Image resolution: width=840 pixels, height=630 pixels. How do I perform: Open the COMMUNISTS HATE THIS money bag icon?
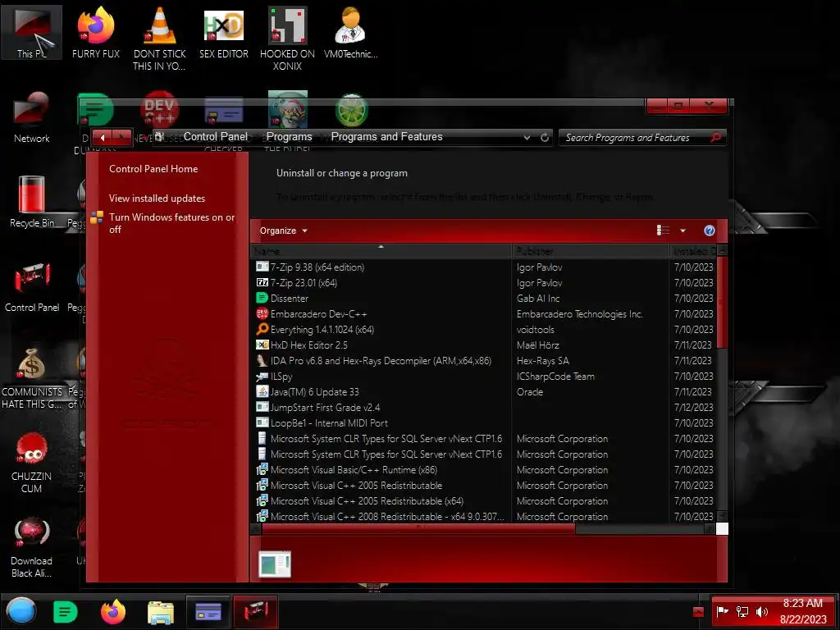pyautogui.click(x=32, y=377)
